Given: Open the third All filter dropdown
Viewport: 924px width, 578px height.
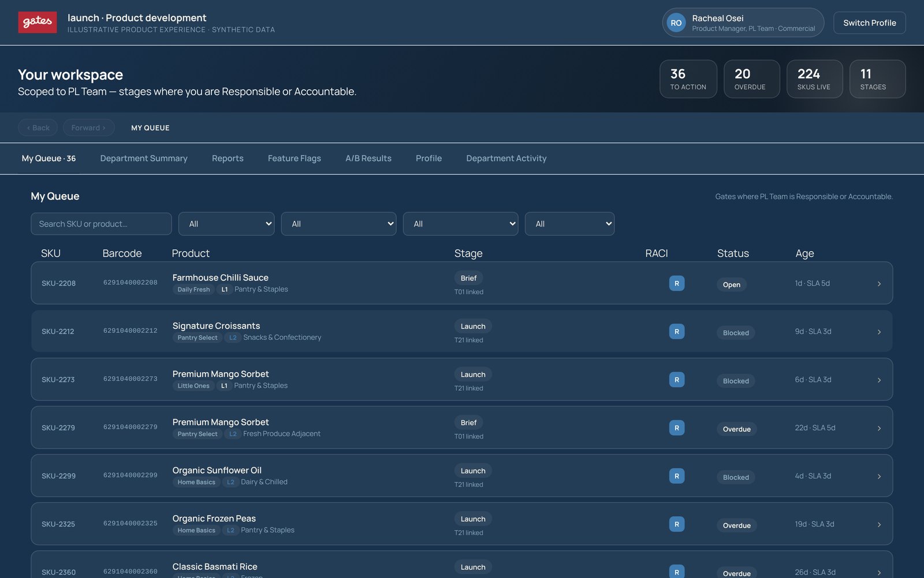Looking at the screenshot, I should tap(460, 224).
